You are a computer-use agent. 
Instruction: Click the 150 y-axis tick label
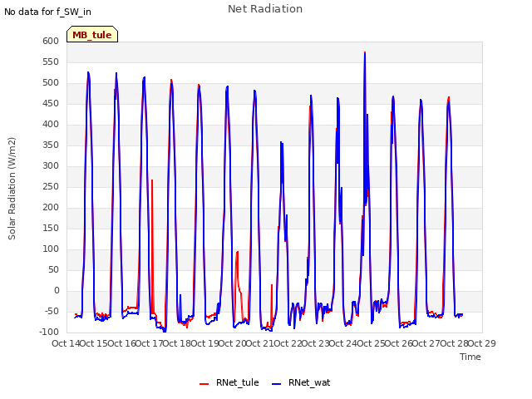pyautogui.click(x=51, y=228)
